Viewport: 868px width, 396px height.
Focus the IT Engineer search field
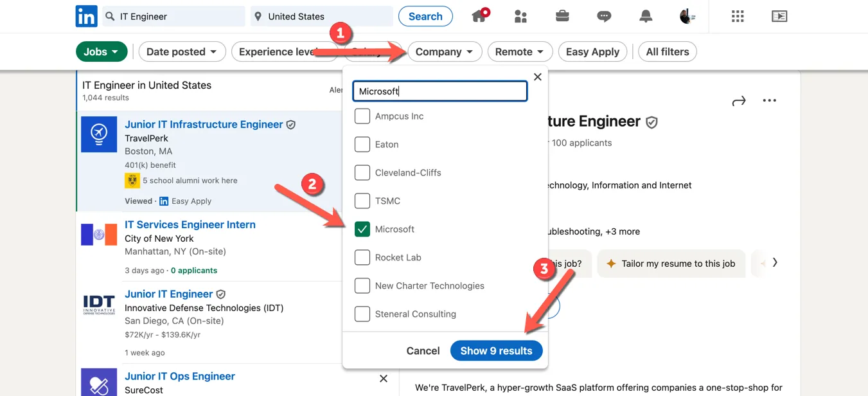point(173,16)
